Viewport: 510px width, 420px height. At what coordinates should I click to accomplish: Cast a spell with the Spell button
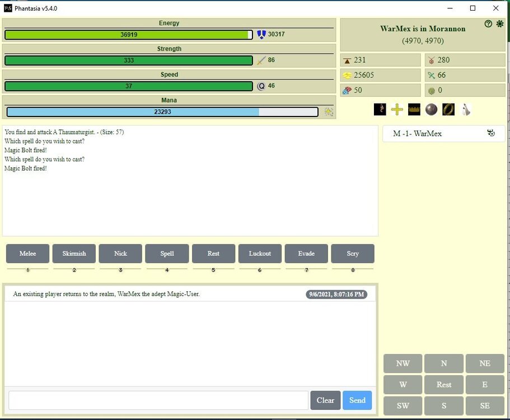click(167, 254)
